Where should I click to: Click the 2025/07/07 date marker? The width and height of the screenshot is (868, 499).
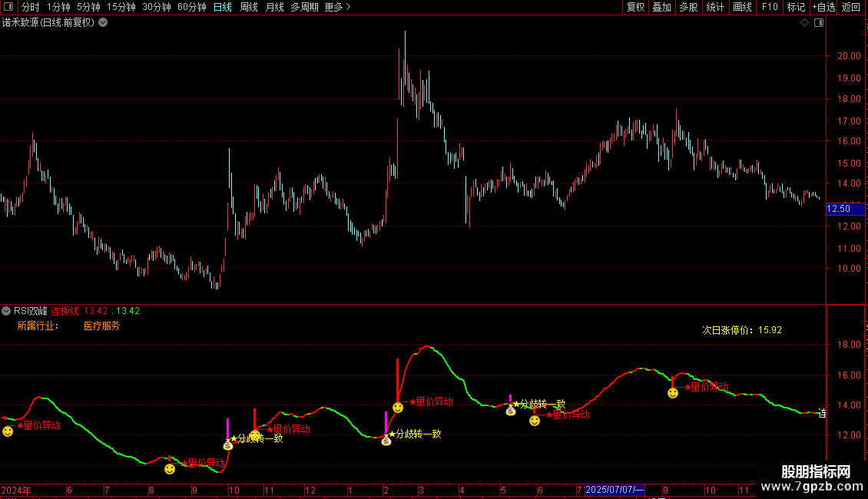tap(615, 490)
